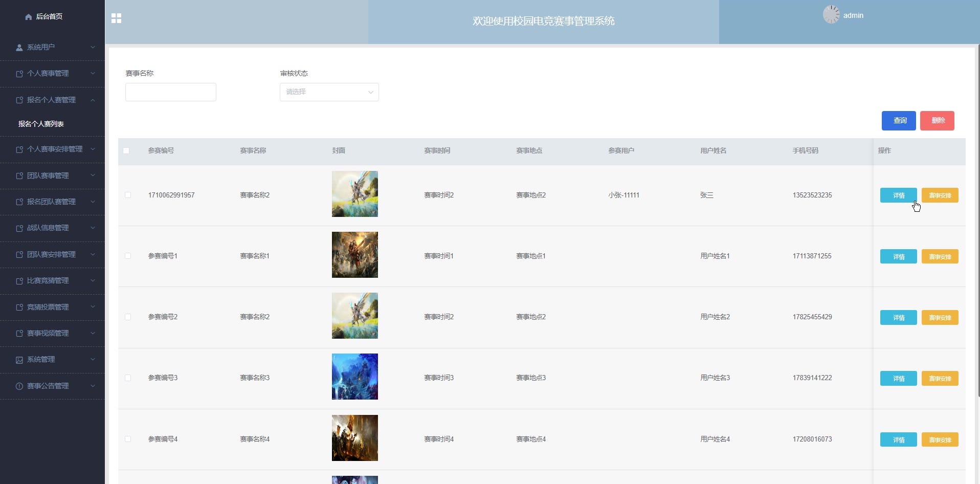Viewport: 980px width, 484px height.
Task: Open the cover image for 参赛编号4
Action: (x=355, y=438)
